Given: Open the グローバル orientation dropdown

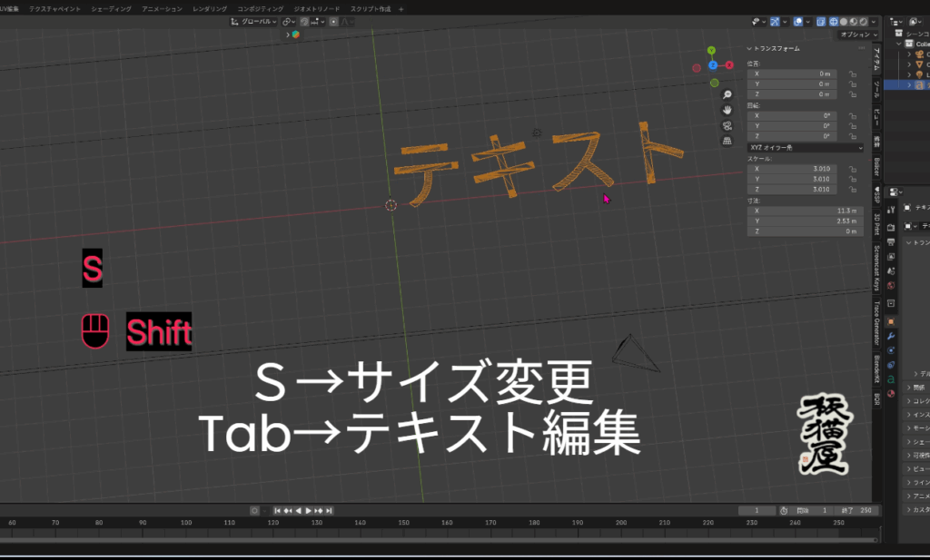Looking at the screenshot, I should point(257,21).
